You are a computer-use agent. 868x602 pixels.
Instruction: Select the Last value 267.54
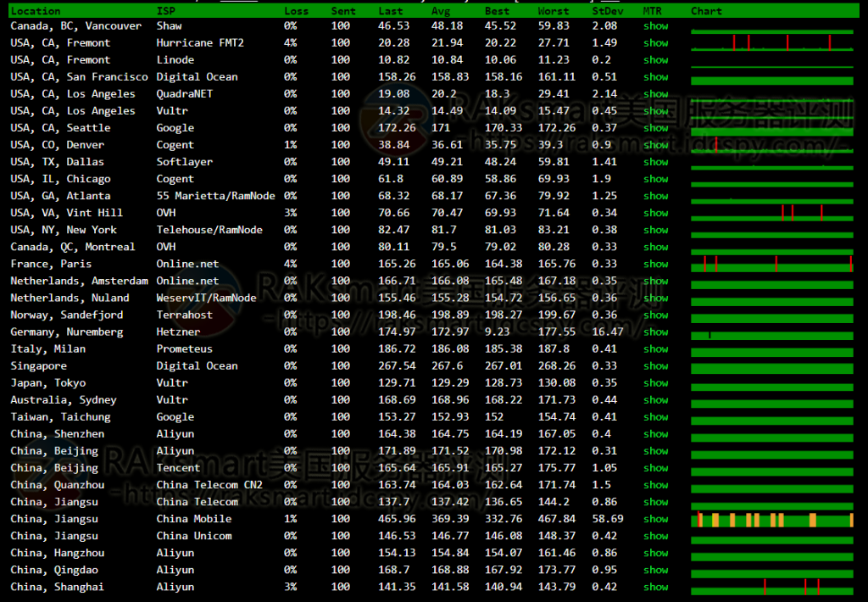click(397, 365)
